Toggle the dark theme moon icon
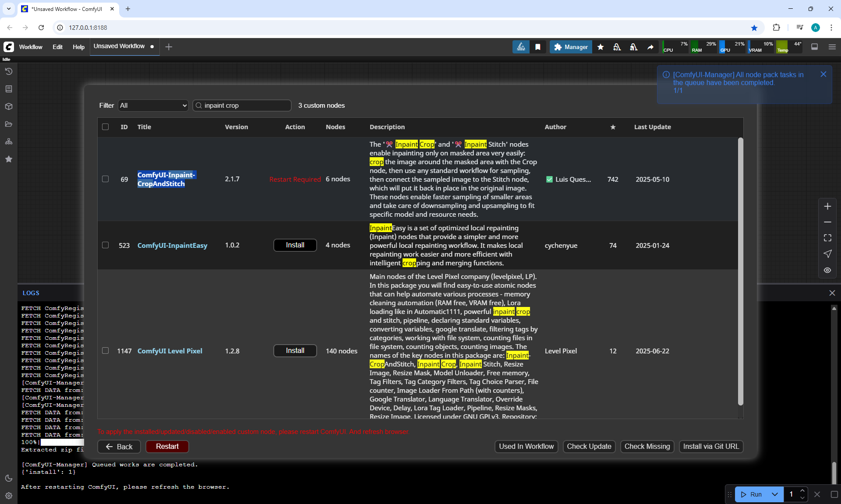 coord(9,478)
